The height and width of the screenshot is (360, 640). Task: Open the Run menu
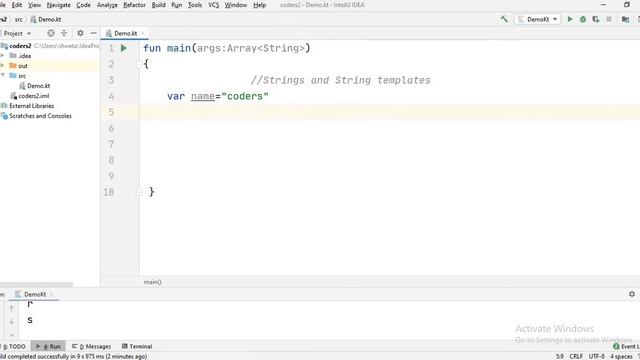[176, 5]
